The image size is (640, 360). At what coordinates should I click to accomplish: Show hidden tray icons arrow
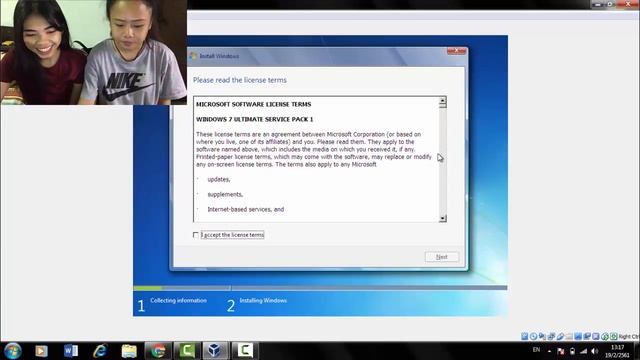[x=549, y=351]
